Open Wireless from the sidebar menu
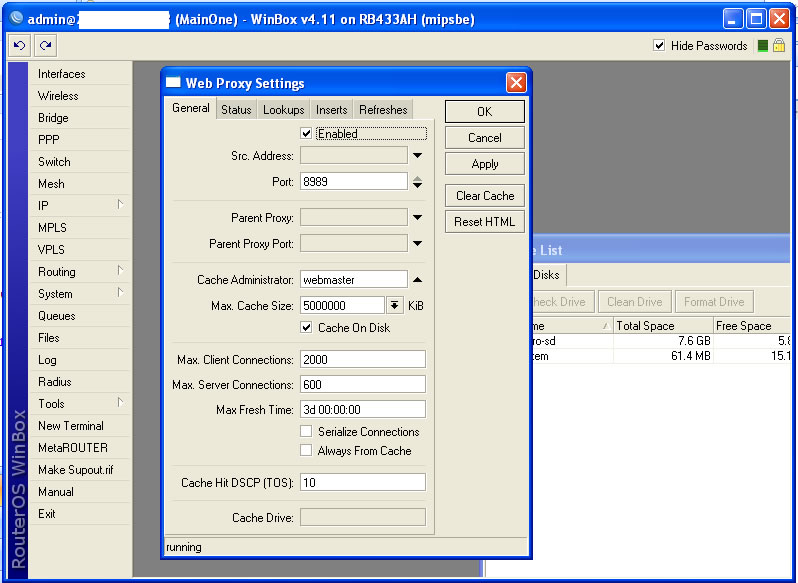Screen dimensions: 798x583 tap(80, 96)
